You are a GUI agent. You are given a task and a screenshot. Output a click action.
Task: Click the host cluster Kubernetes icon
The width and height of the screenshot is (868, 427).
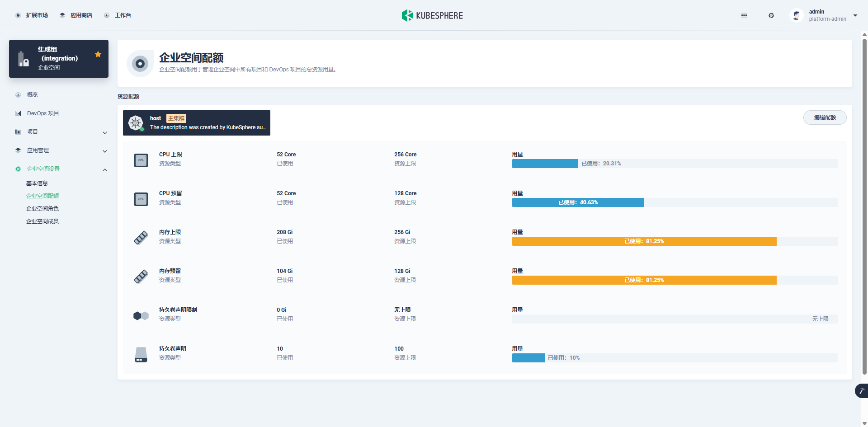pos(136,123)
